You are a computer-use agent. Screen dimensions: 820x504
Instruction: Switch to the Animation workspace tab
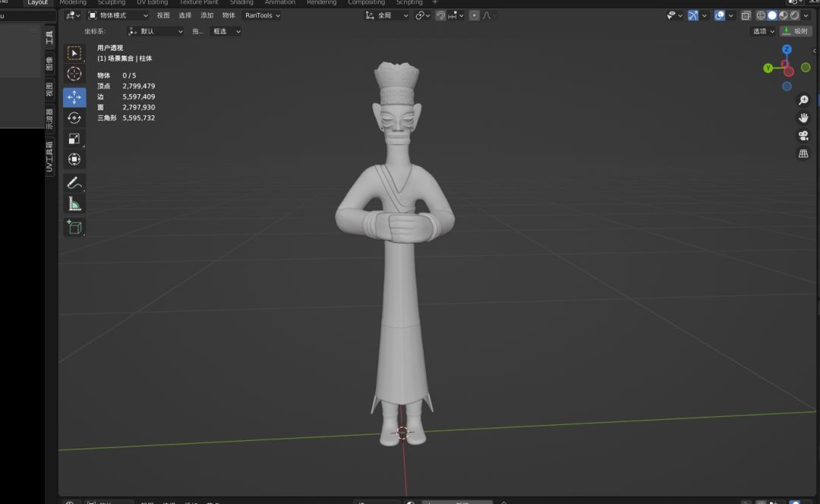pyautogui.click(x=279, y=2)
